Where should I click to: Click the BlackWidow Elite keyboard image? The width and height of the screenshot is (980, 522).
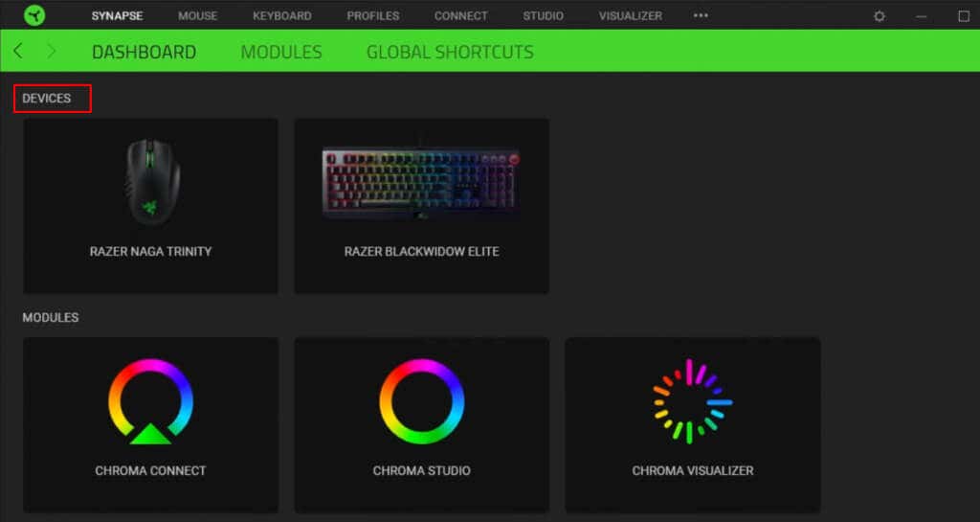pyautogui.click(x=421, y=183)
